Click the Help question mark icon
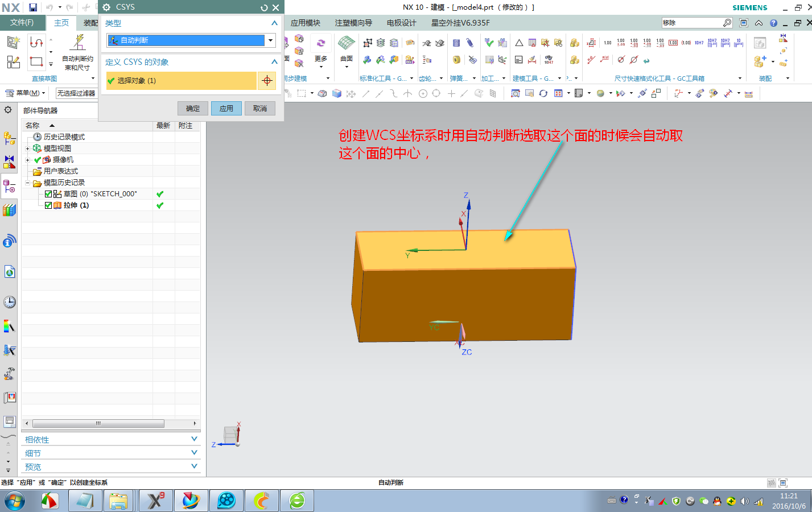The width and height of the screenshot is (812, 512). click(x=773, y=23)
